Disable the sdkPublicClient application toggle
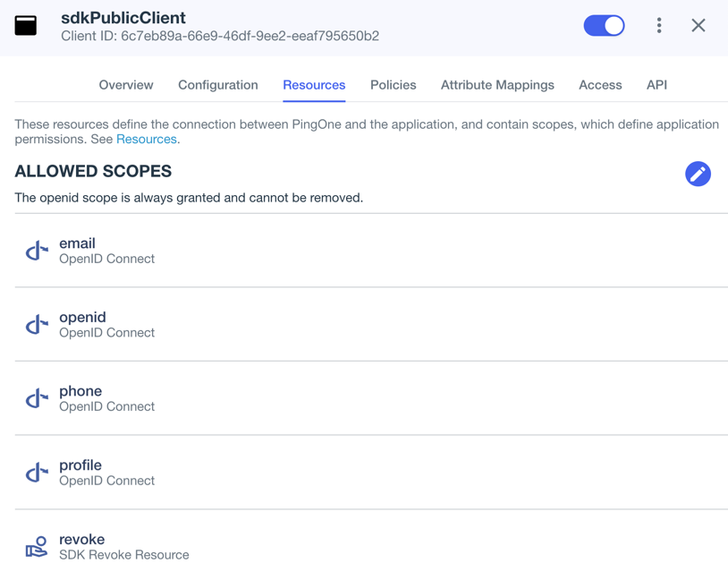 [x=604, y=25]
